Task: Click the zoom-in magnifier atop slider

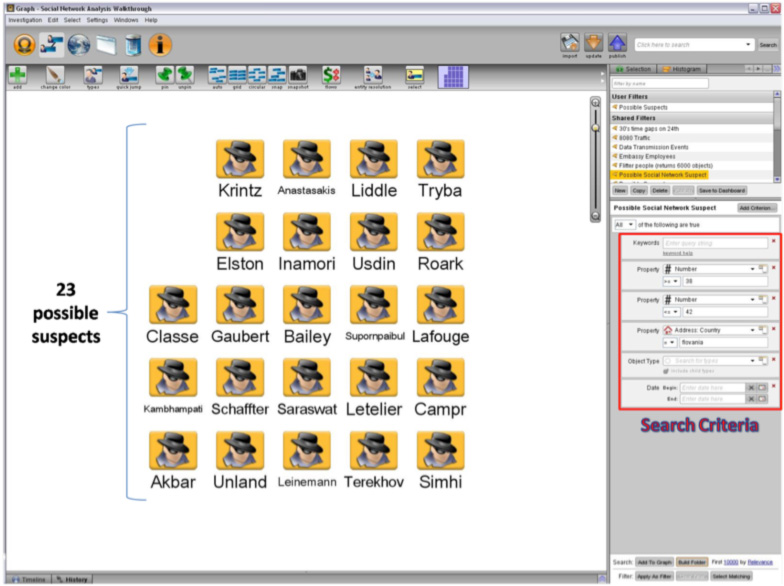Action: point(595,102)
